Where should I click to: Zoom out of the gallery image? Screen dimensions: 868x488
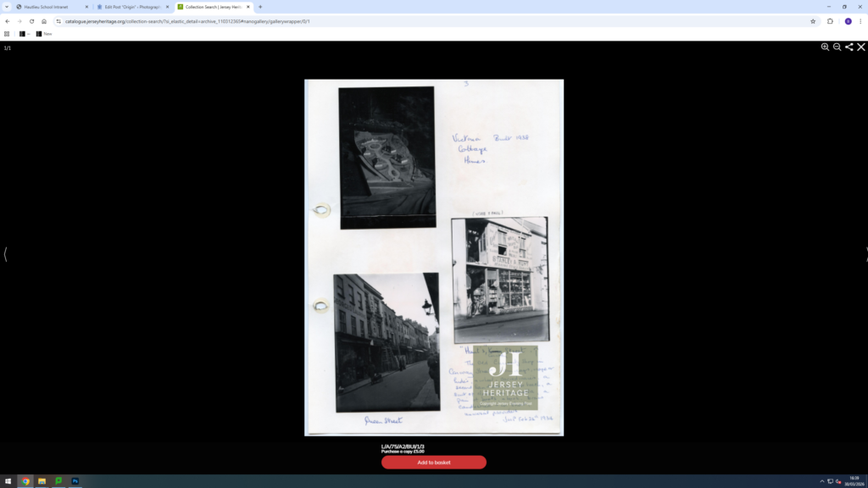point(837,47)
